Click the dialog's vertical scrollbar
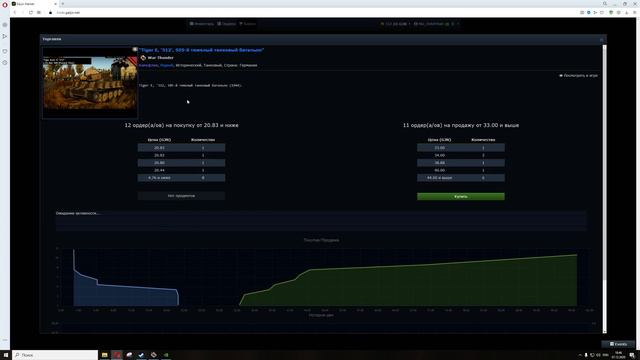This screenshot has height=360, width=640. 604,163
